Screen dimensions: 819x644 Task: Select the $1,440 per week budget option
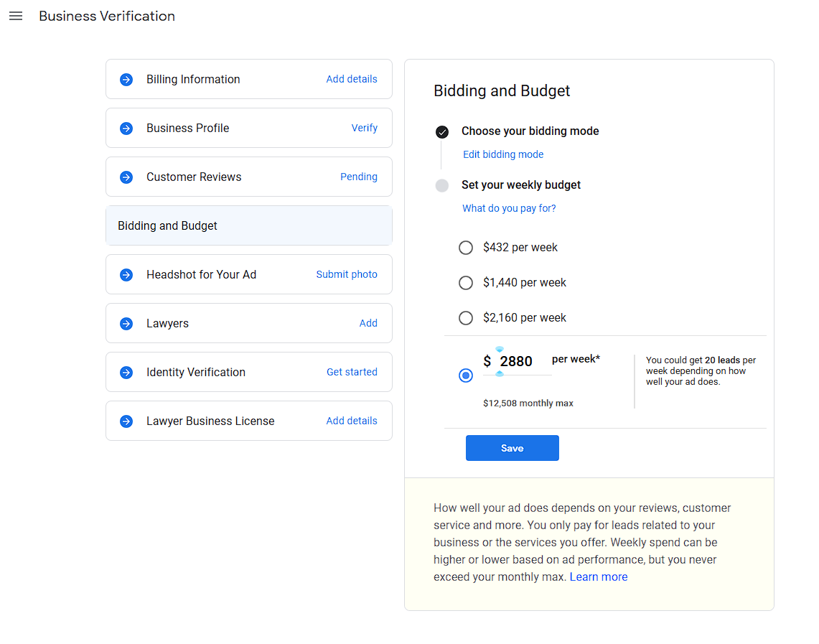coord(466,283)
